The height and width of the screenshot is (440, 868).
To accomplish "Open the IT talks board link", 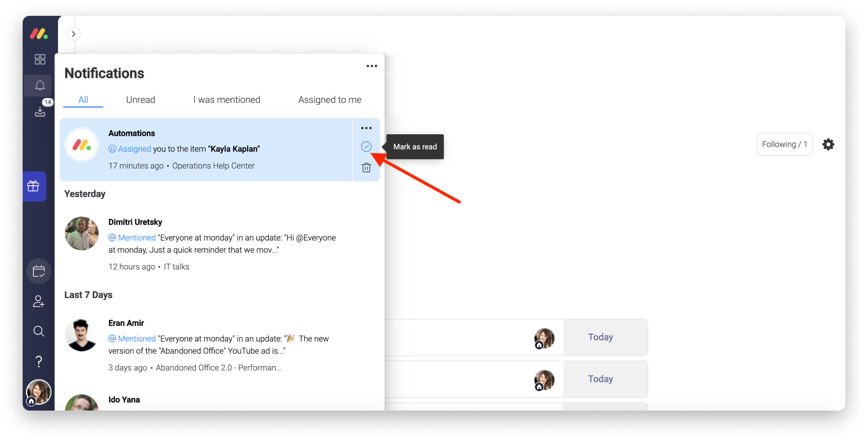I will pos(177,267).
